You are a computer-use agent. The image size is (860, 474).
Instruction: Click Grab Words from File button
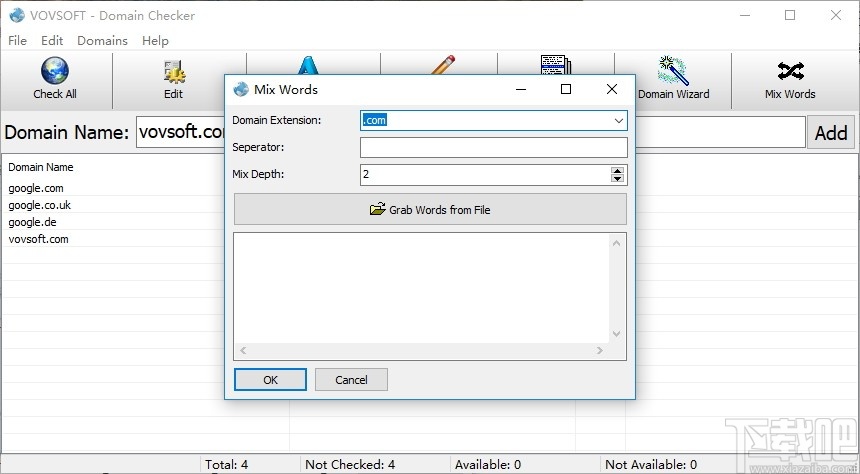[x=430, y=209]
